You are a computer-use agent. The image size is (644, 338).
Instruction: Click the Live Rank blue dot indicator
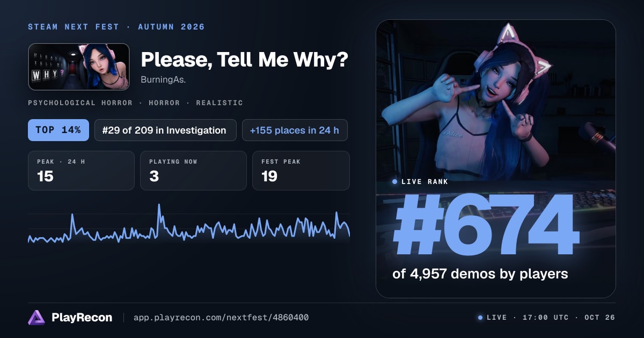tap(395, 182)
